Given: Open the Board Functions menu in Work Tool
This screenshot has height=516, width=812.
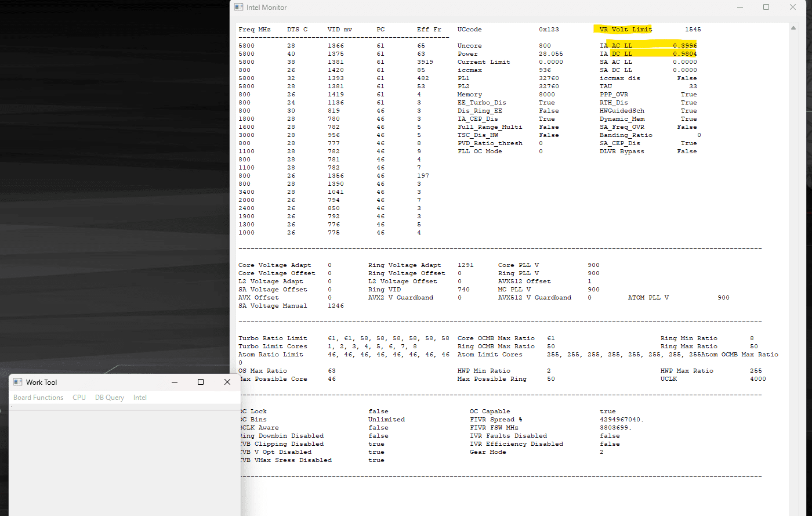Looking at the screenshot, I should (x=38, y=398).
